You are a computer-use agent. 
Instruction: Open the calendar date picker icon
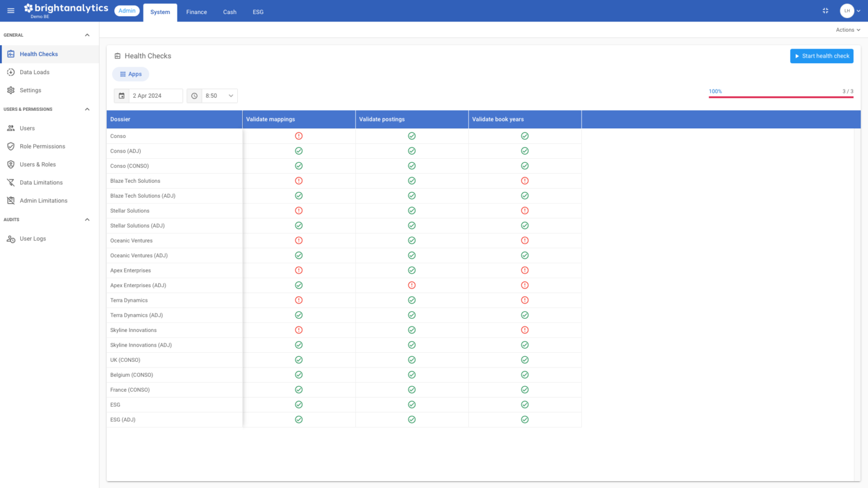coord(121,96)
